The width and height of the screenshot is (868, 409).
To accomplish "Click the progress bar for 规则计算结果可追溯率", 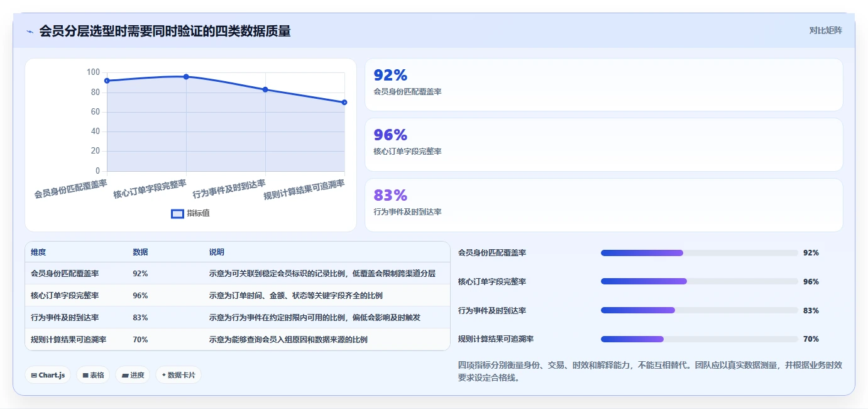I will [699, 339].
